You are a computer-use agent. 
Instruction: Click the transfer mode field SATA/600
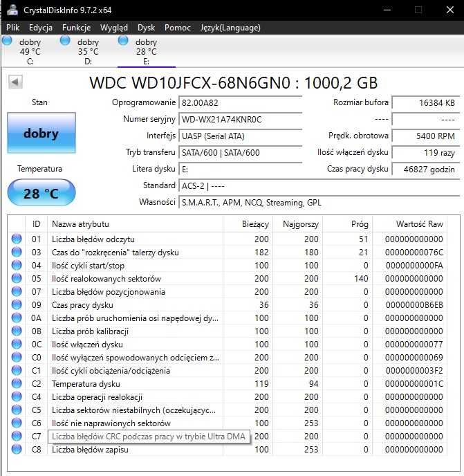tap(241, 152)
